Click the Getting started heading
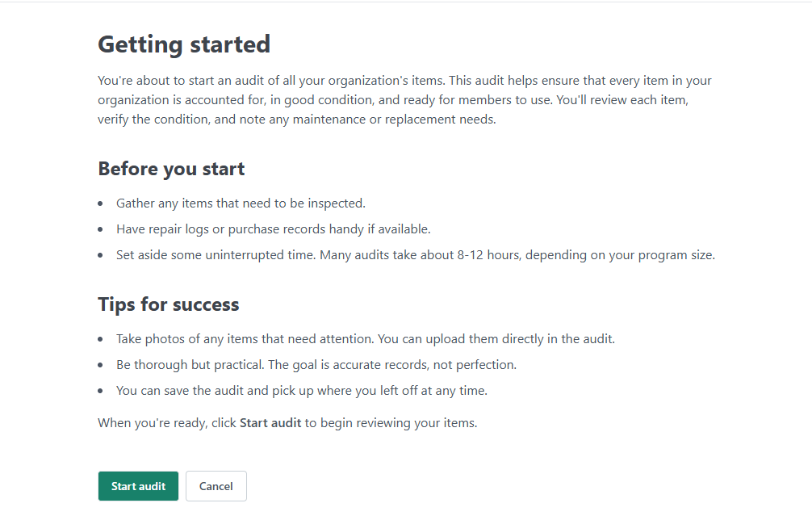812x520 pixels. coord(184,44)
